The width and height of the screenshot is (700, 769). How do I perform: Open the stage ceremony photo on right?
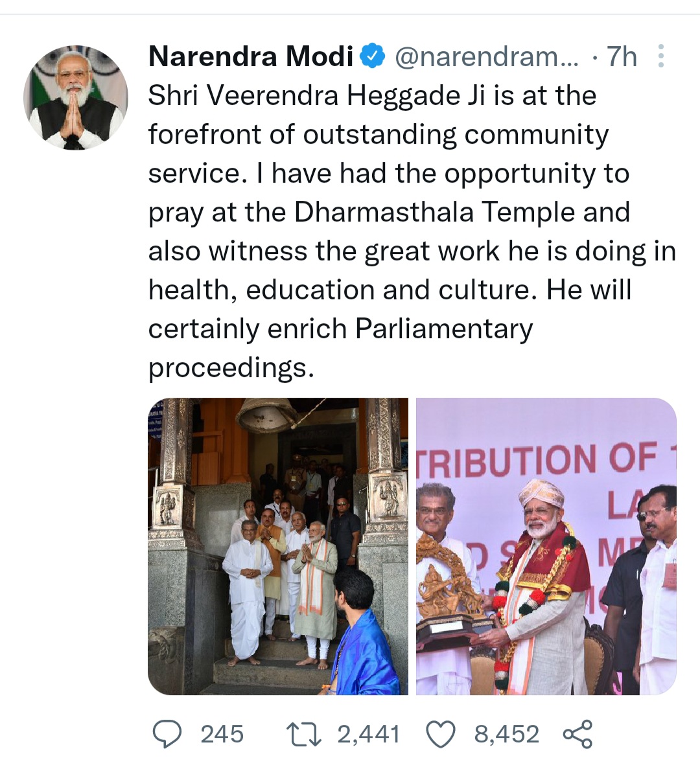pos(546,546)
